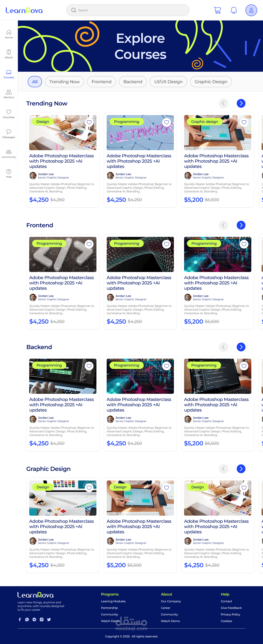The width and height of the screenshot is (263, 644).
Task: Select the Graphic Design filter chip
Action: (211, 82)
